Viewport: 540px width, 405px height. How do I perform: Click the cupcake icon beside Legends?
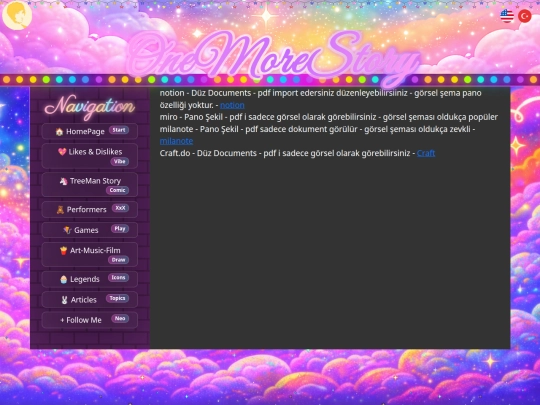click(x=64, y=279)
